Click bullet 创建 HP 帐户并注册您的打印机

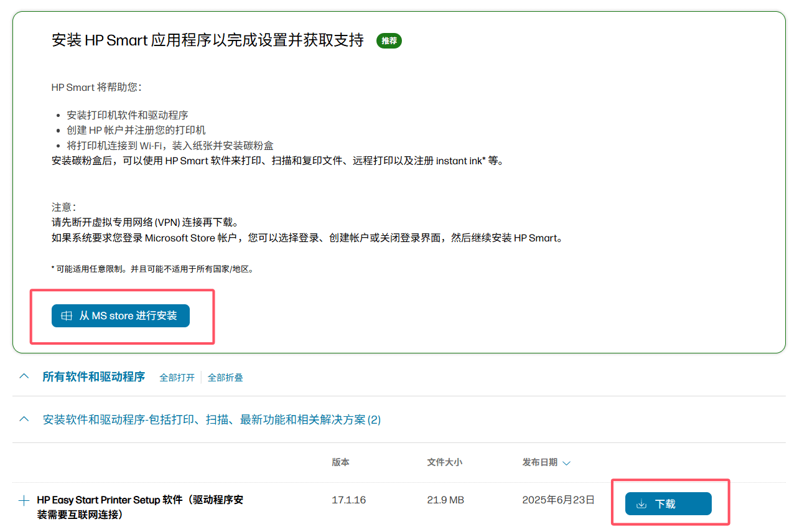click(x=136, y=130)
